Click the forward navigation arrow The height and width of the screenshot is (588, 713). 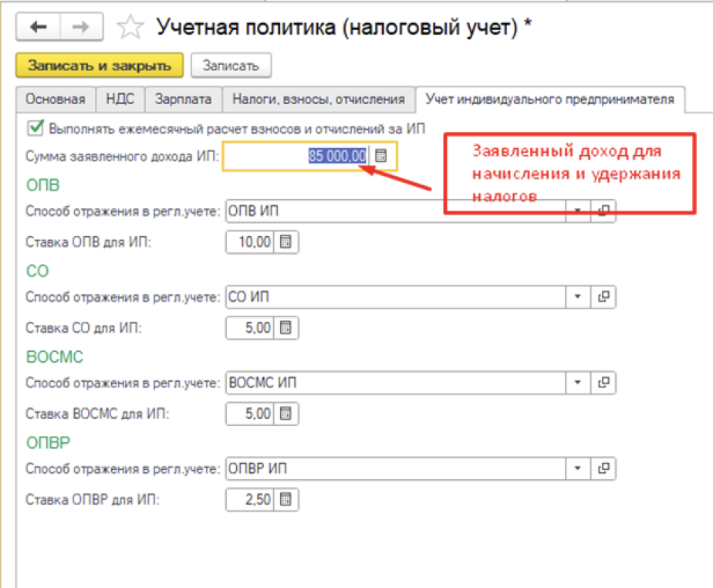[x=80, y=27]
